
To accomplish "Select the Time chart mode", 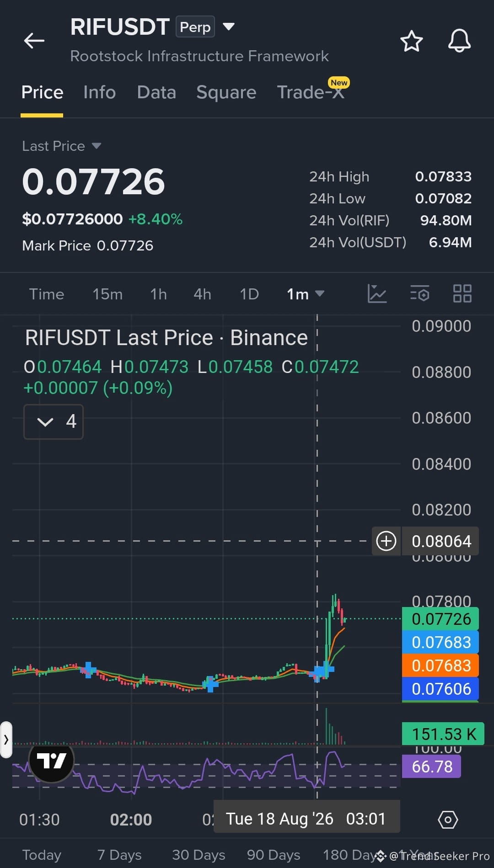I will coord(47,294).
